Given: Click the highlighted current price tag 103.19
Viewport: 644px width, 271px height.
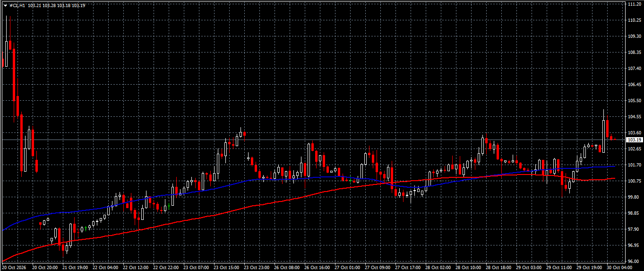Looking at the screenshot, I should [x=634, y=140].
